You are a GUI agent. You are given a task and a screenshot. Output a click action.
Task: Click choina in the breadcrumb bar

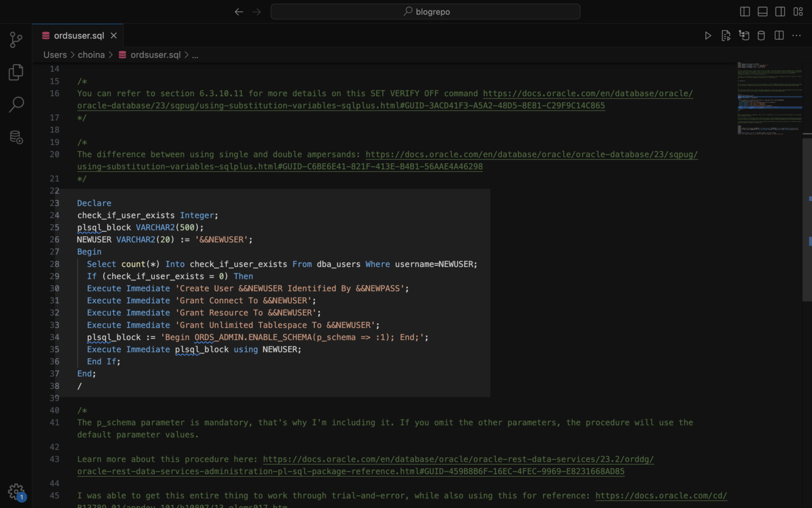[x=91, y=55]
